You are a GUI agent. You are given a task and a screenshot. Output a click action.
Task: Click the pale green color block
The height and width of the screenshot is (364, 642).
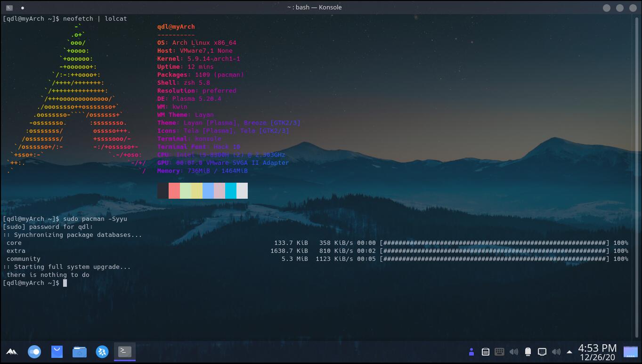pyautogui.click(x=186, y=191)
